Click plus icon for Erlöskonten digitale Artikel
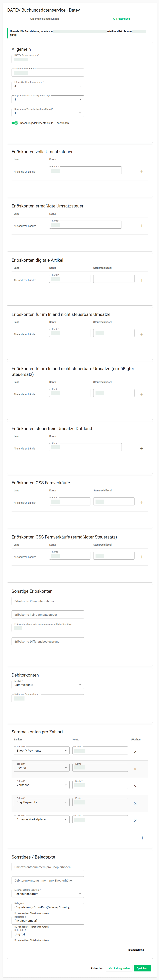The width and height of the screenshot is (159, 980). click(141, 280)
